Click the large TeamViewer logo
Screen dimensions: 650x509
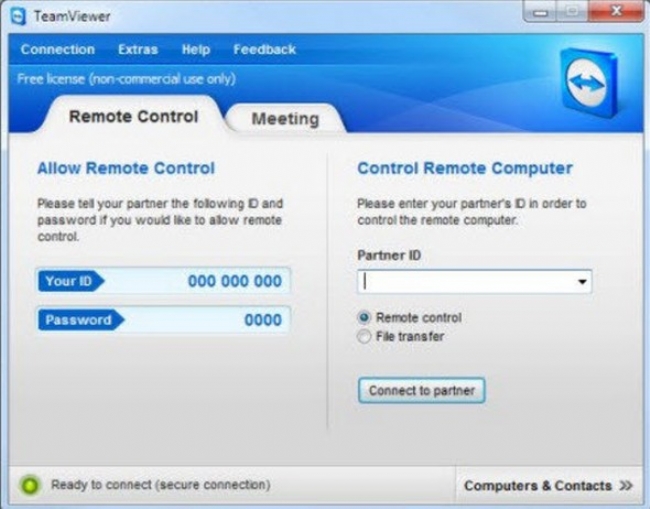pyautogui.click(x=592, y=82)
